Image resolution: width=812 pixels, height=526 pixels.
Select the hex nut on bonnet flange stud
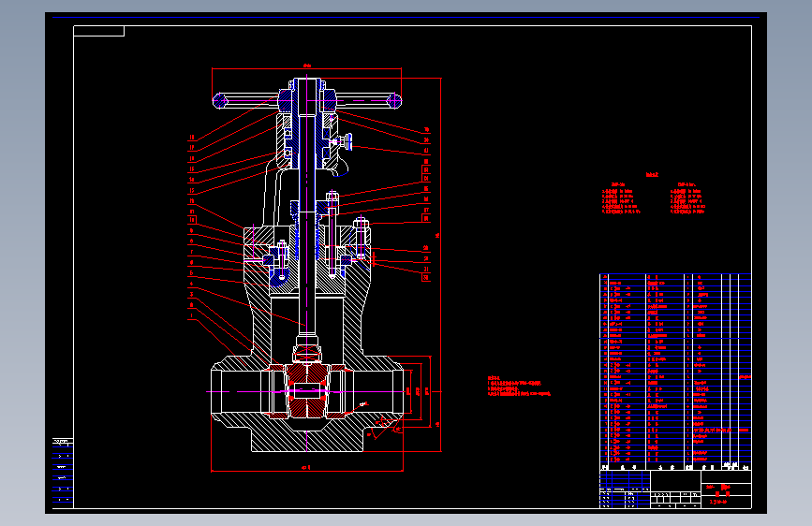click(362, 224)
